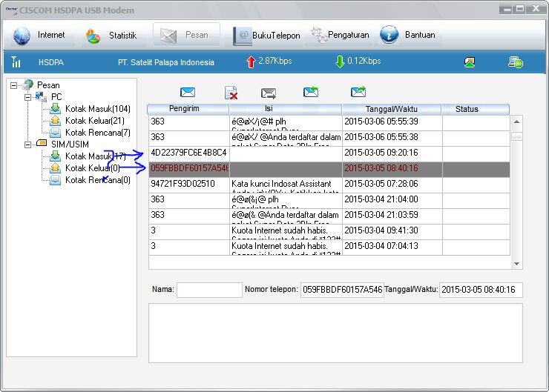Image resolution: width=549 pixels, height=392 pixels.
Task: Close the CISCOM modem window
Action: click(x=536, y=9)
